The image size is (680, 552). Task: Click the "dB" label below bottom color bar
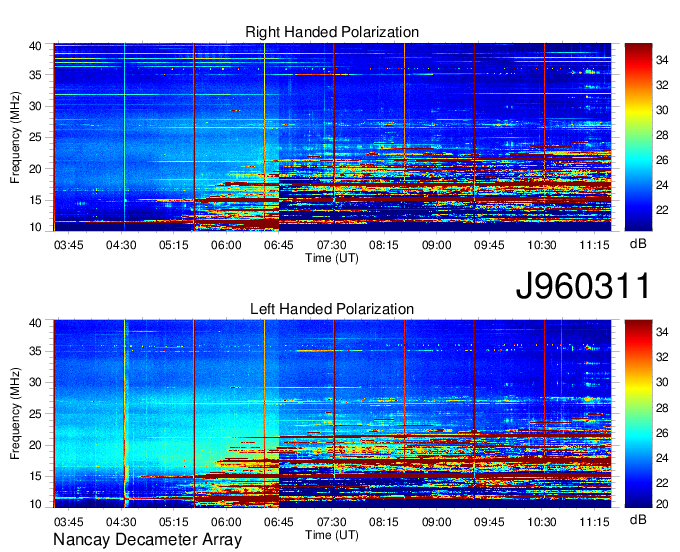(x=638, y=519)
